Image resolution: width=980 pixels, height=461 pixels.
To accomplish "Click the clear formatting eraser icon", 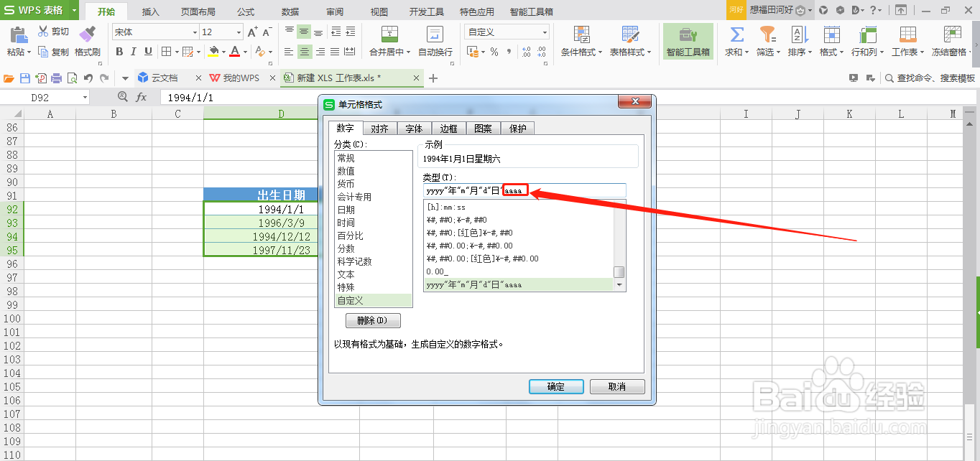I will (260, 52).
